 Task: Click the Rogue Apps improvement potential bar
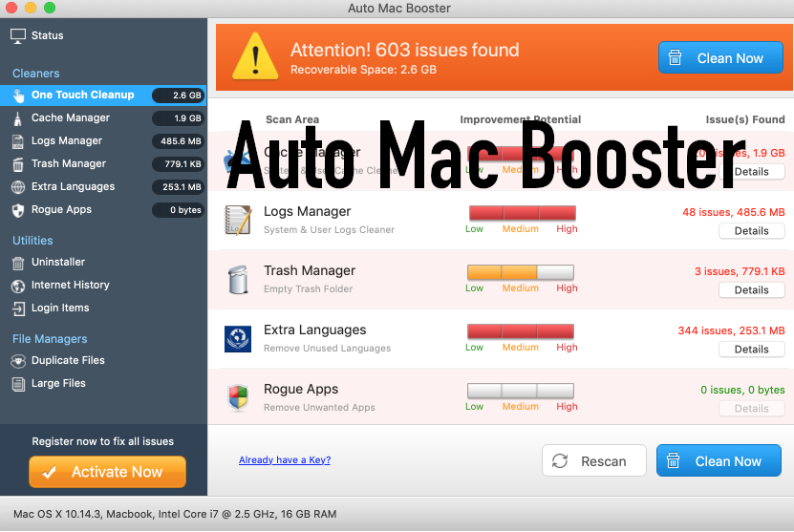click(521, 391)
